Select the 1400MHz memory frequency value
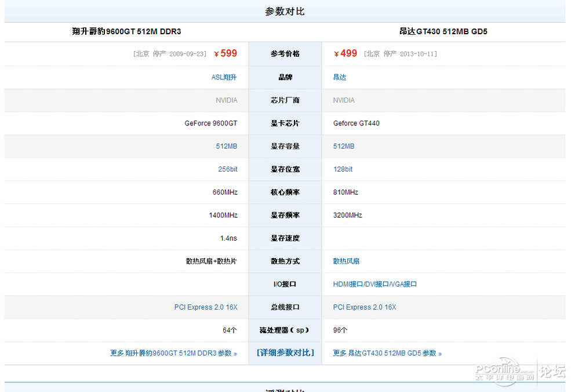The image size is (571, 392). 223,215
